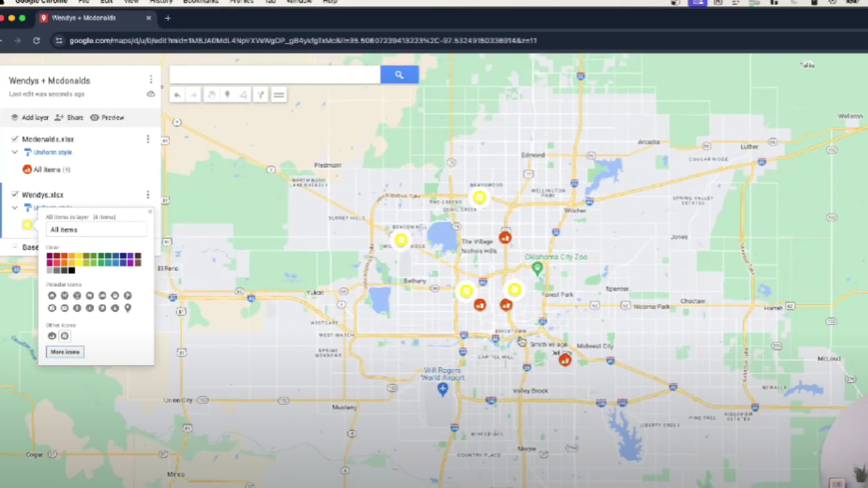Click the More icons button
This screenshot has width=868, height=488.
[x=65, y=352]
